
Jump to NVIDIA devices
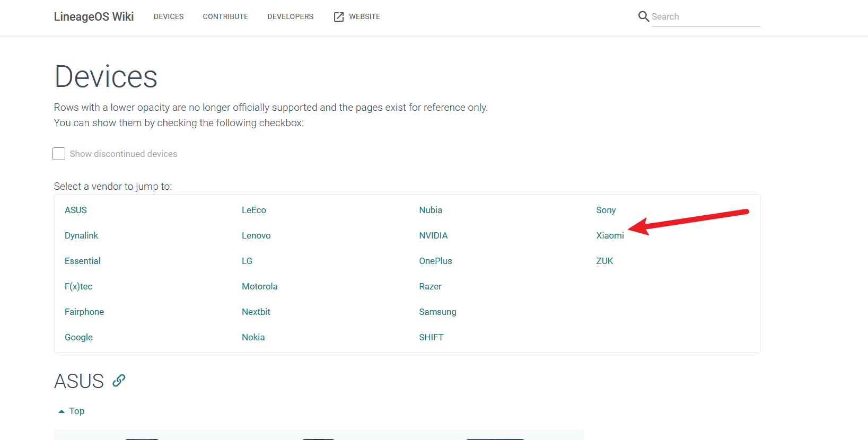[x=433, y=235]
